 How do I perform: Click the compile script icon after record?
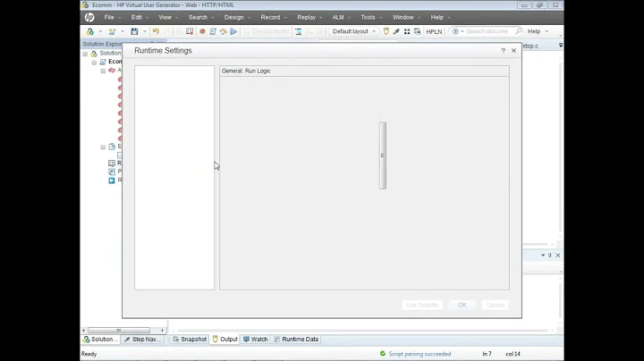point(213,31)
